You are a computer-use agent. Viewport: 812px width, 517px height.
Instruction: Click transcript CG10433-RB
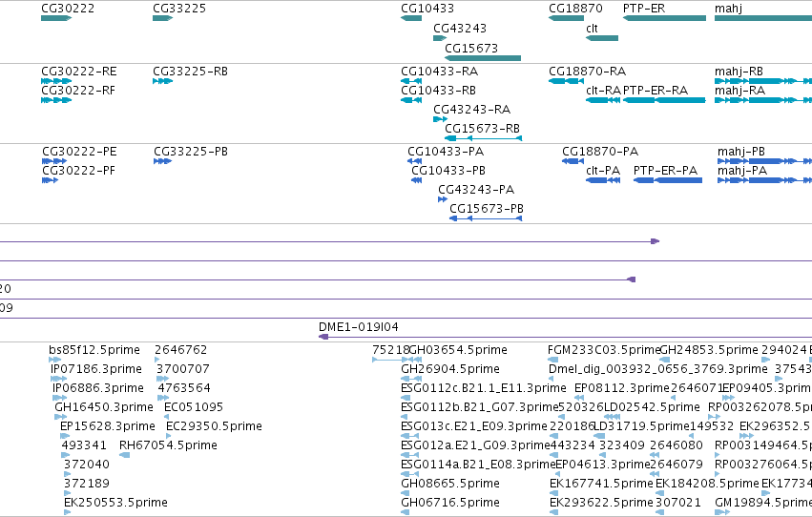click(x=411, y=100)
